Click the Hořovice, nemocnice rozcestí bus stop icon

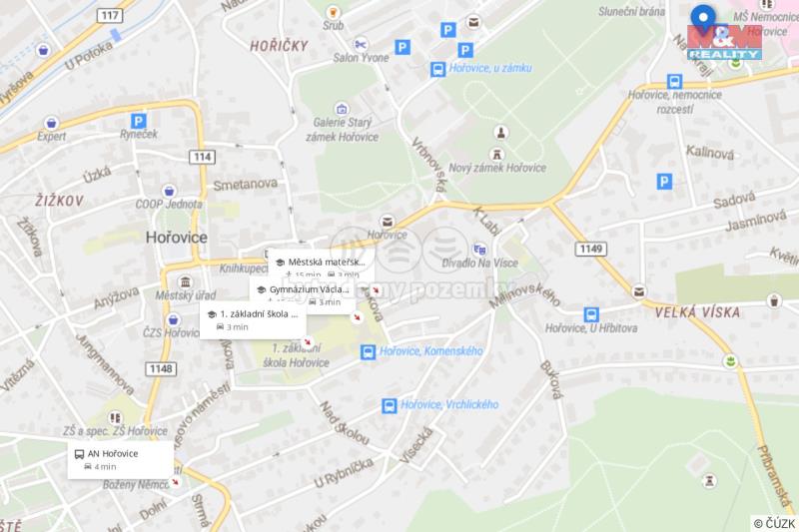675,82
